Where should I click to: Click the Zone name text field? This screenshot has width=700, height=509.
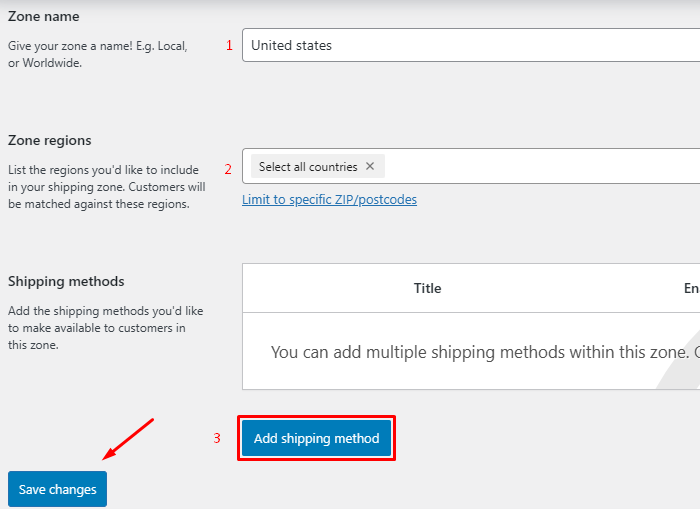tap(470, 45)
